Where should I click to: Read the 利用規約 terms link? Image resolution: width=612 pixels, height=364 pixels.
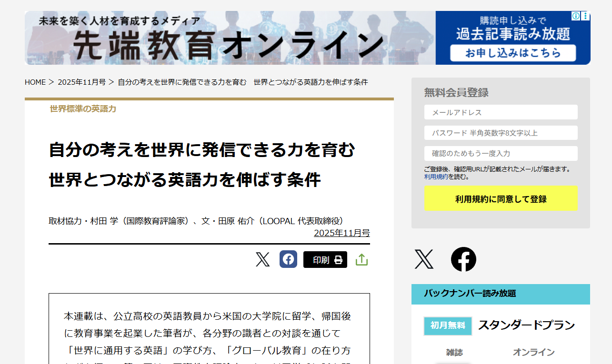[436, 177]
